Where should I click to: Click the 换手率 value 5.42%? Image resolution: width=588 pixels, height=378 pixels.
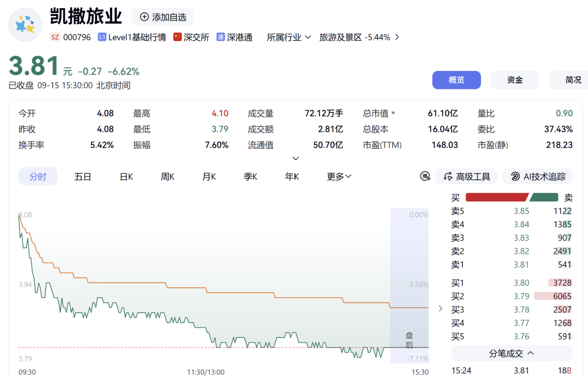pos(102,145)
